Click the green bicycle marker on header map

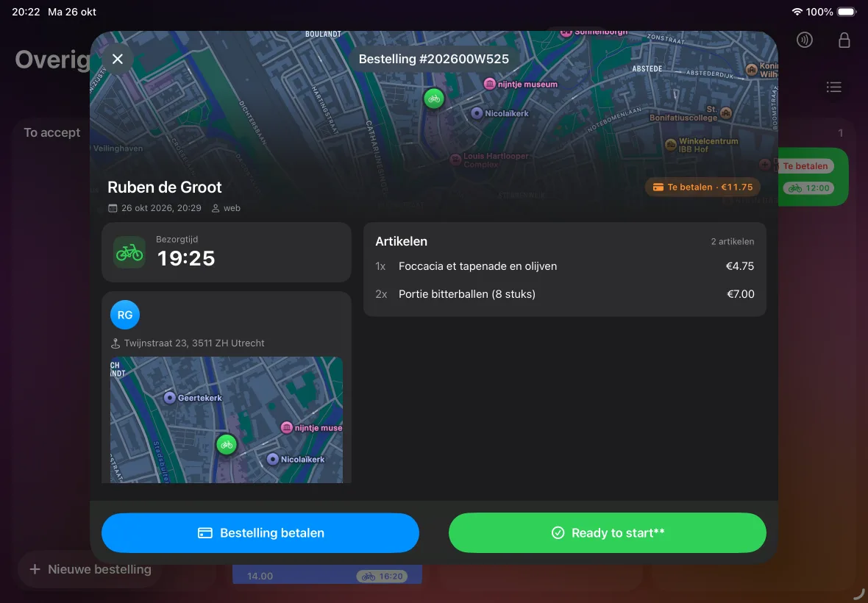pos(434,99)
